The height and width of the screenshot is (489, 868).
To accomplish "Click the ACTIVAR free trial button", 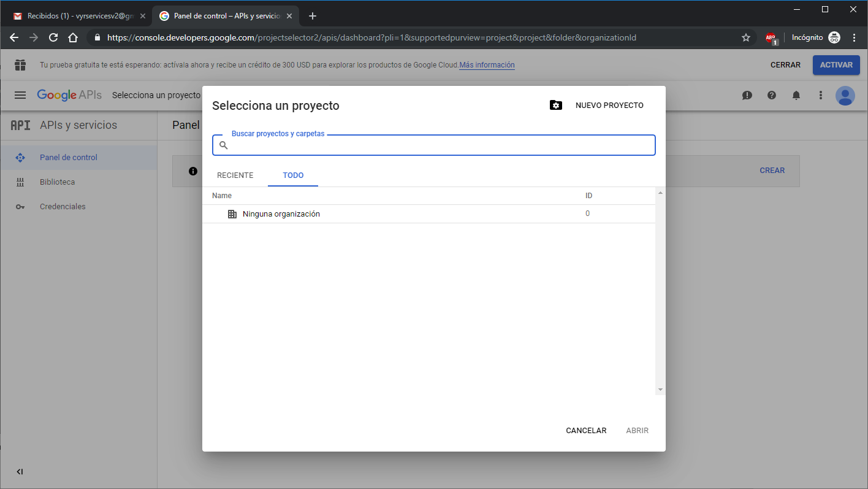I will (x=836, y=65).
